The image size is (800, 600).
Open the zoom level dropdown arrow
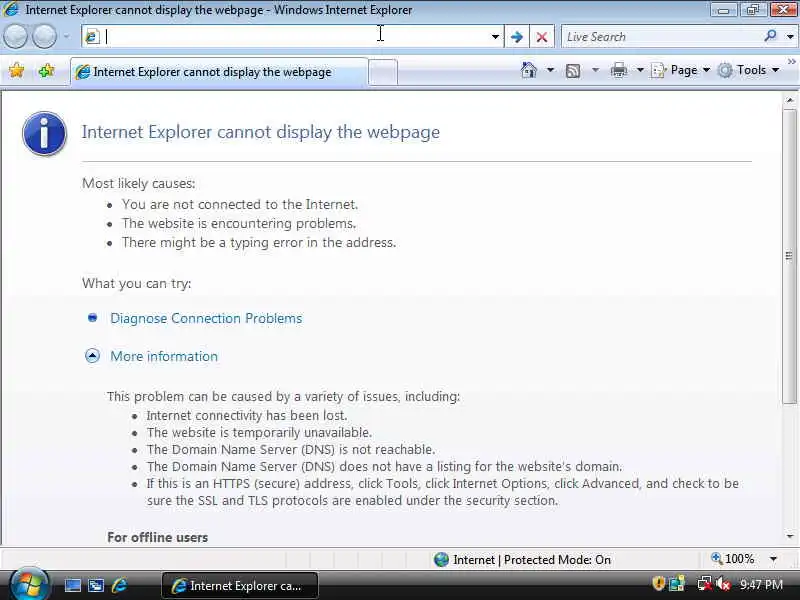pos(773,559)
